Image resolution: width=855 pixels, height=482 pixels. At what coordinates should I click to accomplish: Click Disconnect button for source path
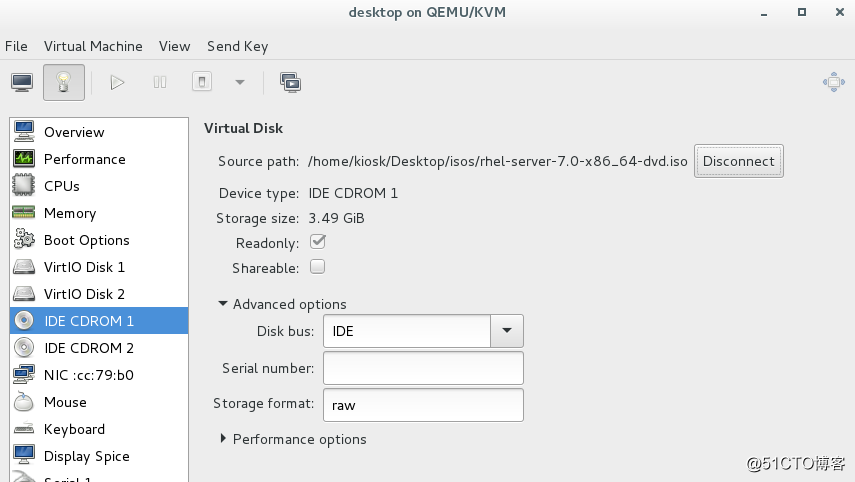tap(738, 161)
